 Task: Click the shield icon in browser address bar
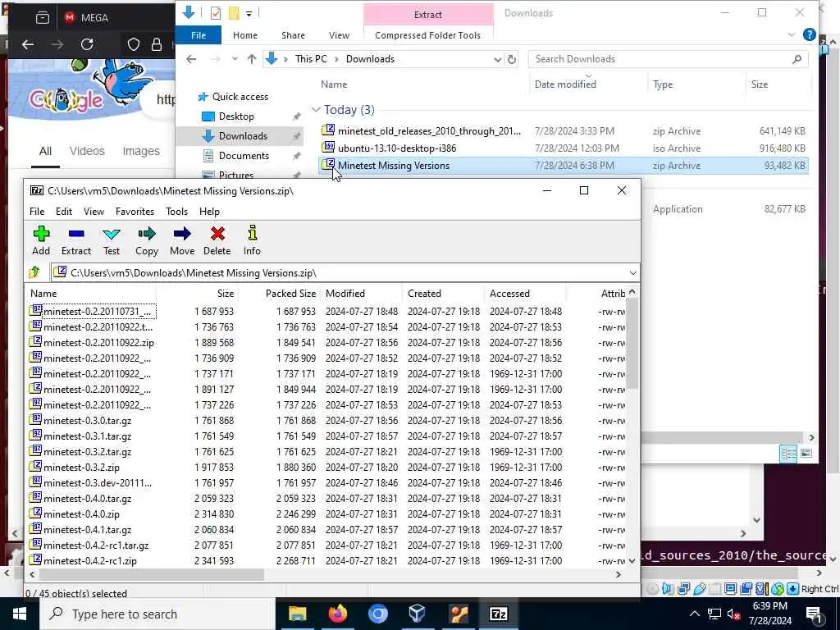(134, 44)
